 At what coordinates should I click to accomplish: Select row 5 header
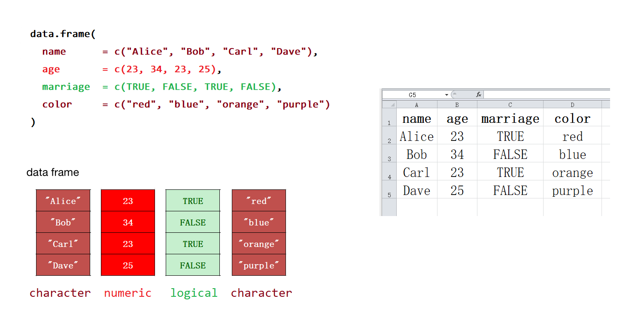tap(389, 190)
